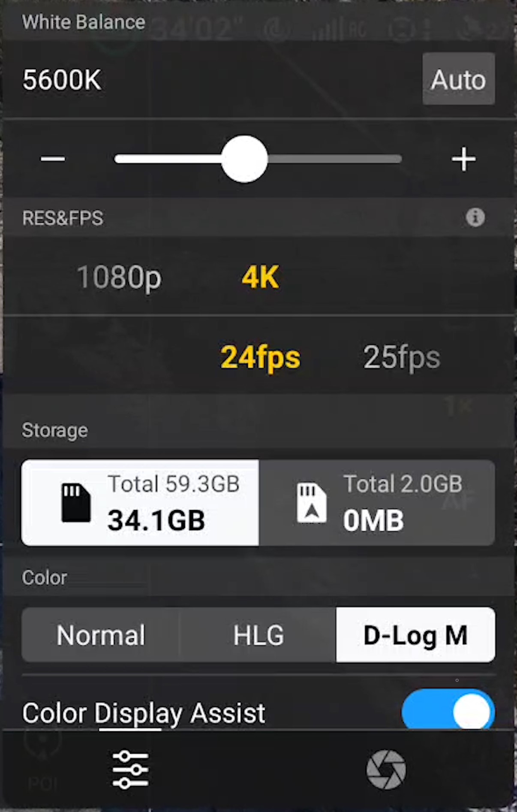Tap the minus icon to lower white balance

53,159
